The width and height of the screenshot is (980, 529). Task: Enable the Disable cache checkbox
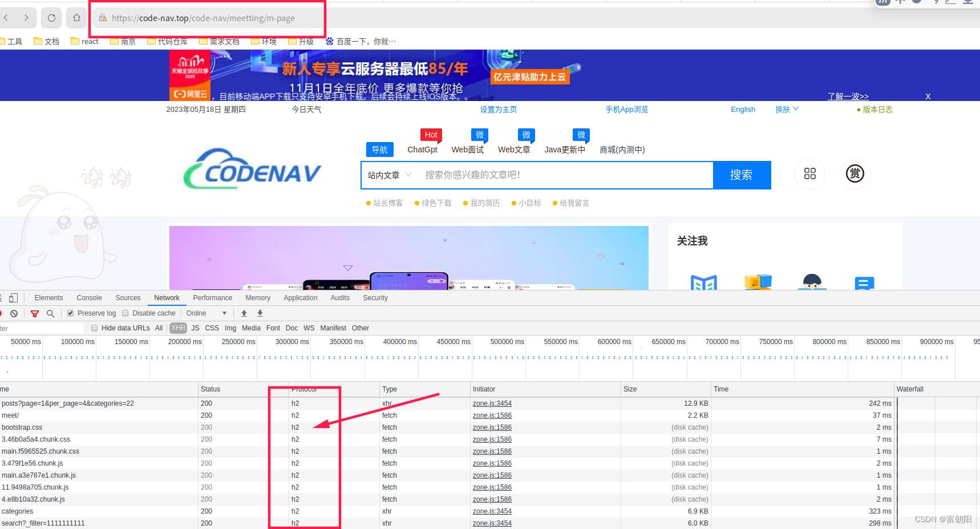click(x=125, y=313)
